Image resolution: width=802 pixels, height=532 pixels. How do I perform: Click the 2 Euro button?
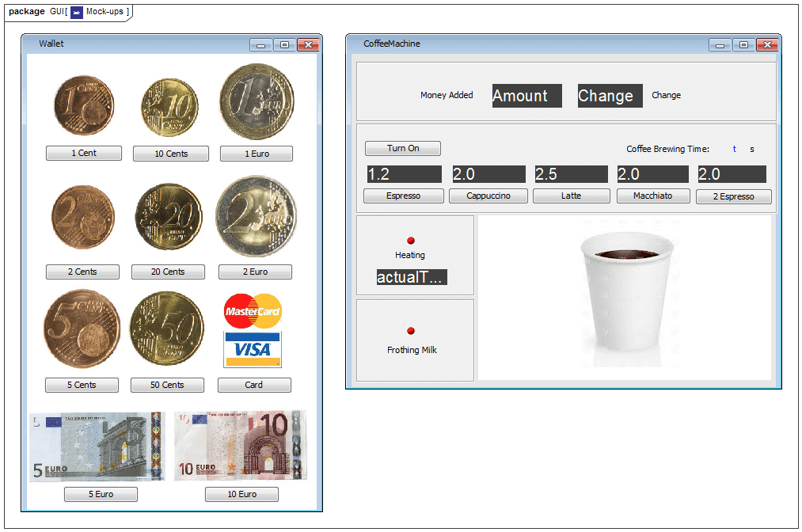pyautogui.click(x=255, y=272)
